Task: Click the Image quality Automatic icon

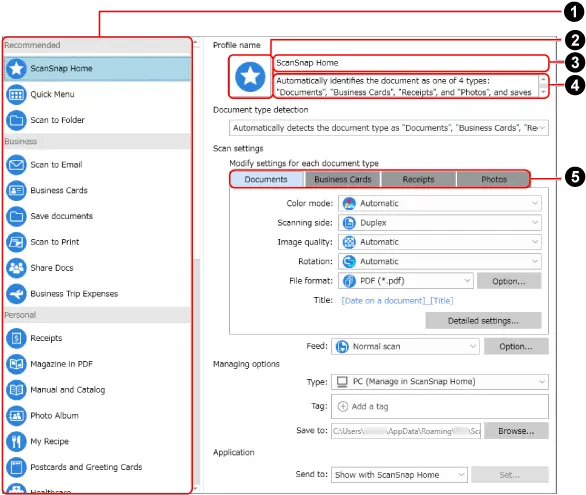Action: [x=349, y=242]
